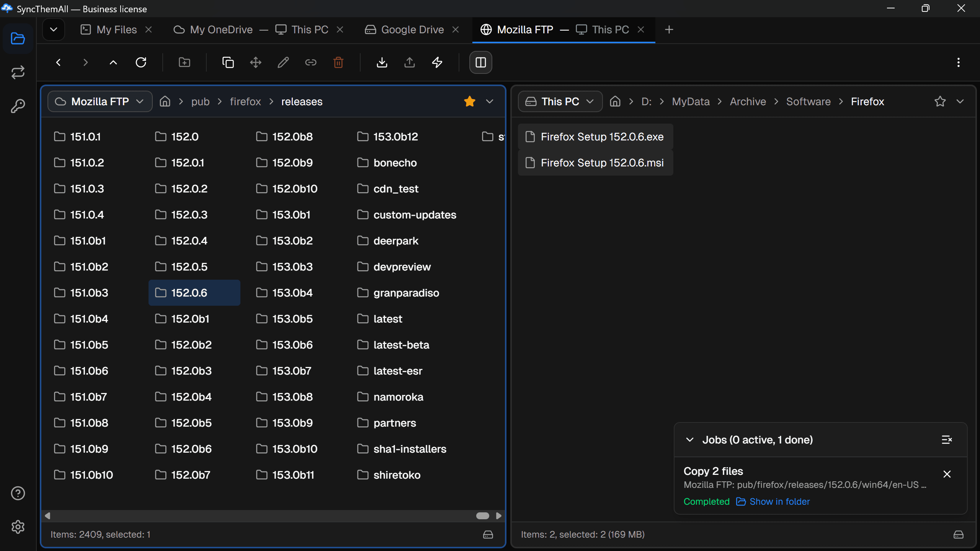The image size is (980, 551).
Task: Open the sync tasks sidebar icon
Action: (18, 72)
